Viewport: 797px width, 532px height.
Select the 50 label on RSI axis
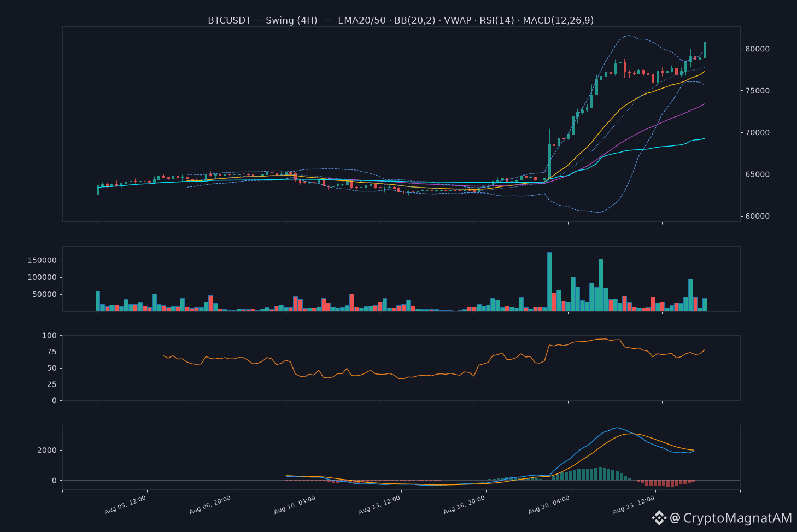click(x=52, y=368)
